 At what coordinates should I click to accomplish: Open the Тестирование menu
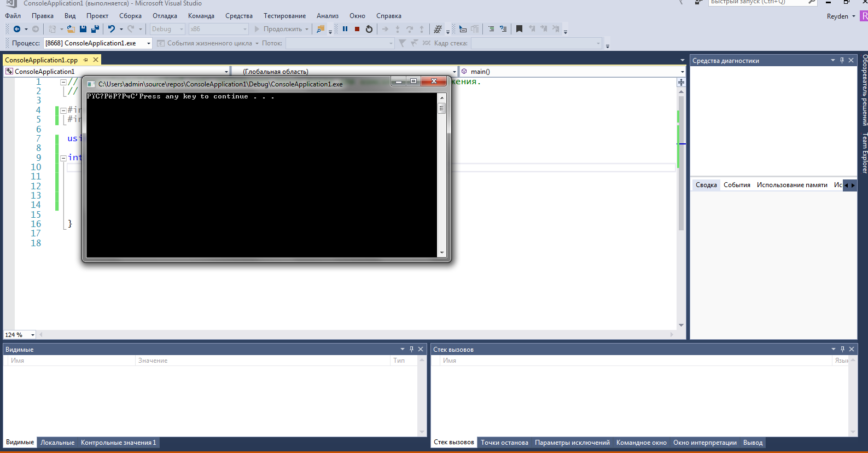pos(284,16)
